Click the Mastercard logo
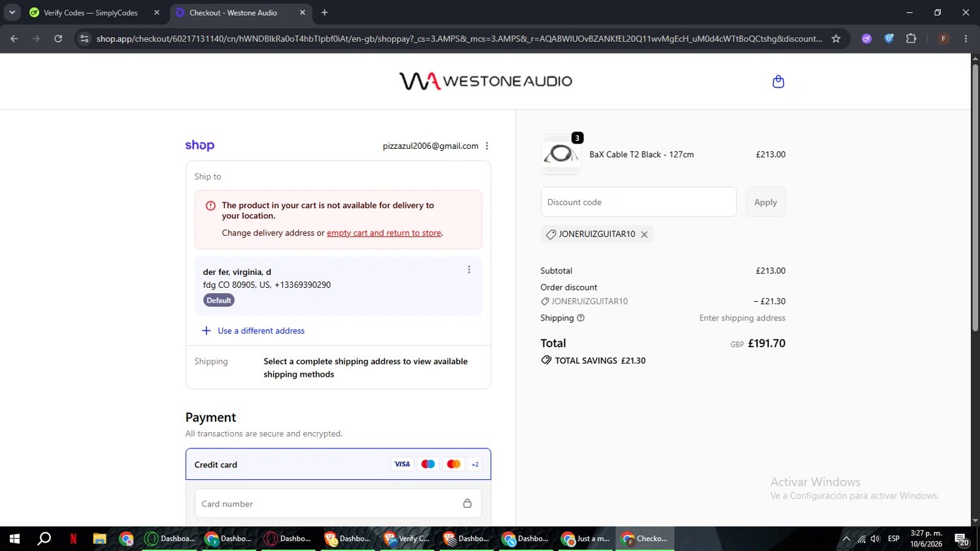 pyautogui.click(x=453, y=464)
